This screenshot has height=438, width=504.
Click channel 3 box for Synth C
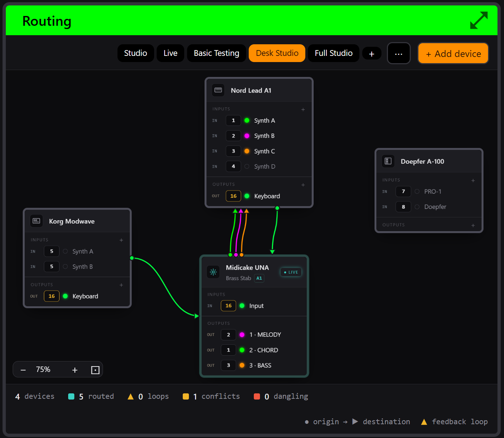pos(234,151)
